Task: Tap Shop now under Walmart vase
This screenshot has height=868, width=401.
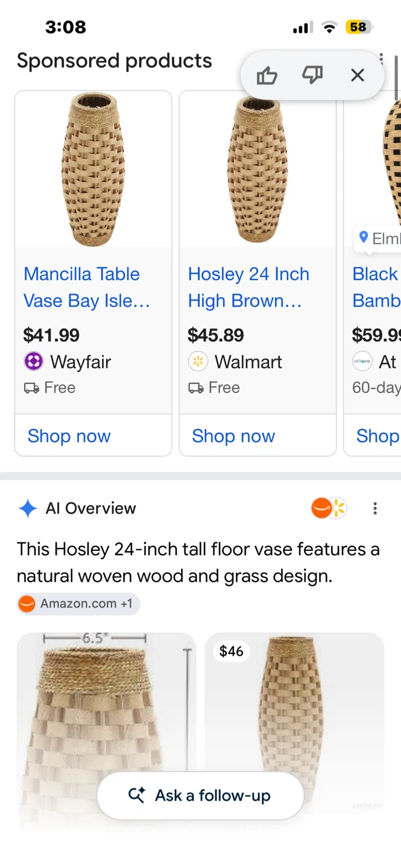Action: tap(233, 436)
